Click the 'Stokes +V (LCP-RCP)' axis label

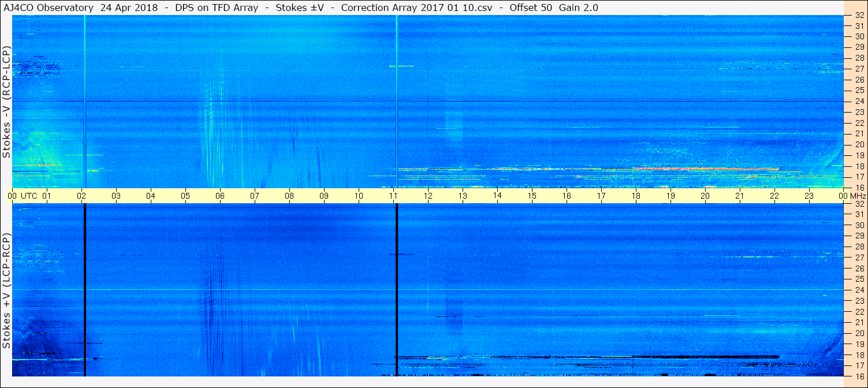pos(6,291)
